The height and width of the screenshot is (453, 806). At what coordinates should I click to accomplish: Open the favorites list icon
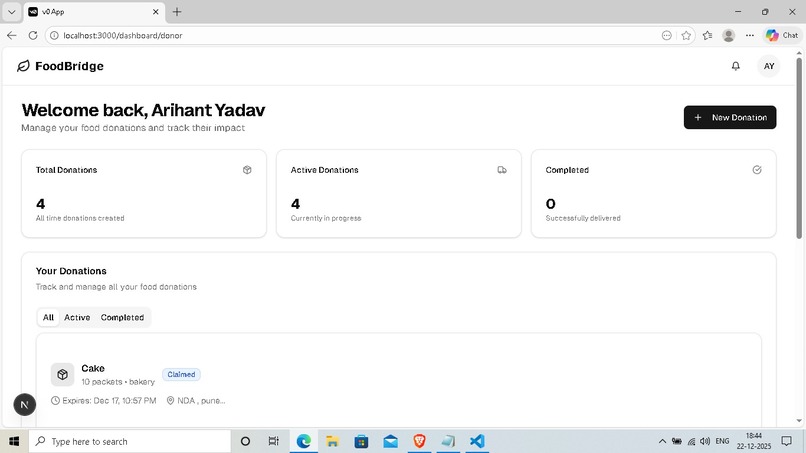[707, 35]
